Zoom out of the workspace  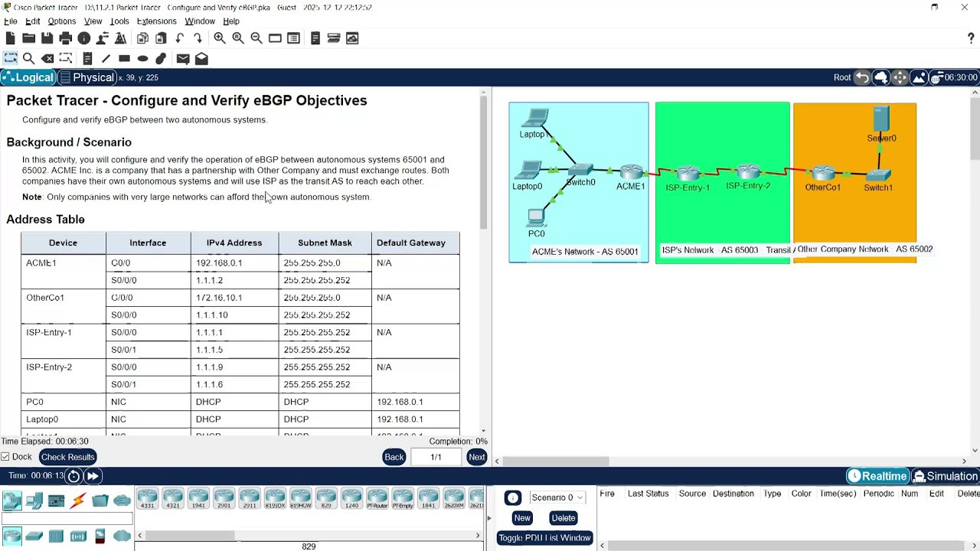tap(256, 38)
